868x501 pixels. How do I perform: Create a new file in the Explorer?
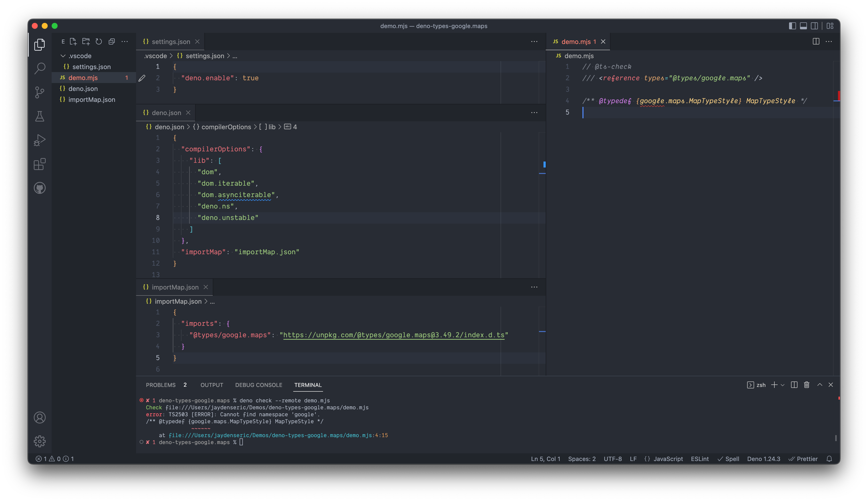click(x=73, y=41)
